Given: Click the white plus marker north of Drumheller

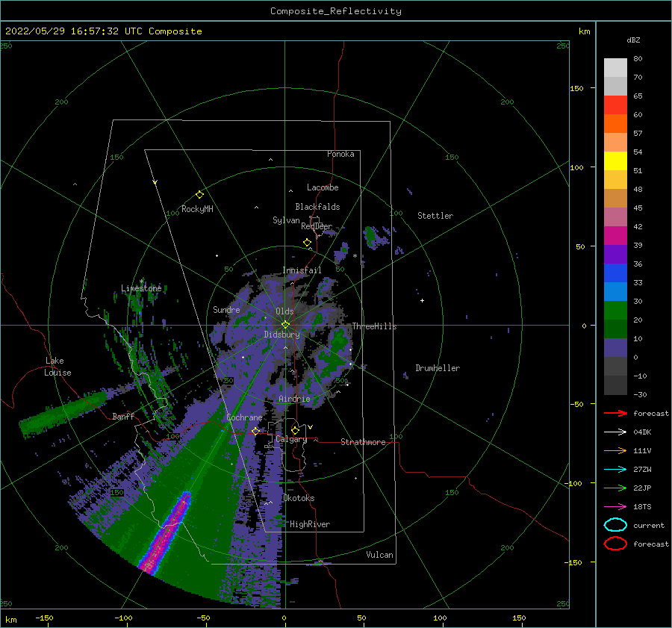Looking at the screenshot, I should click(422, 300).
